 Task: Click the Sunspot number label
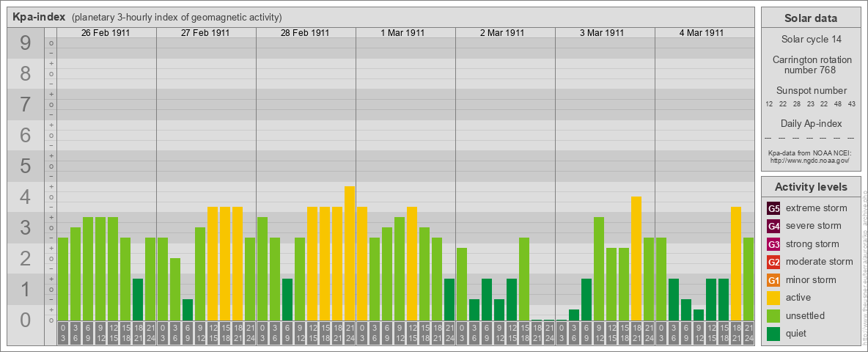pyautogui.click(x=812, y=91)
